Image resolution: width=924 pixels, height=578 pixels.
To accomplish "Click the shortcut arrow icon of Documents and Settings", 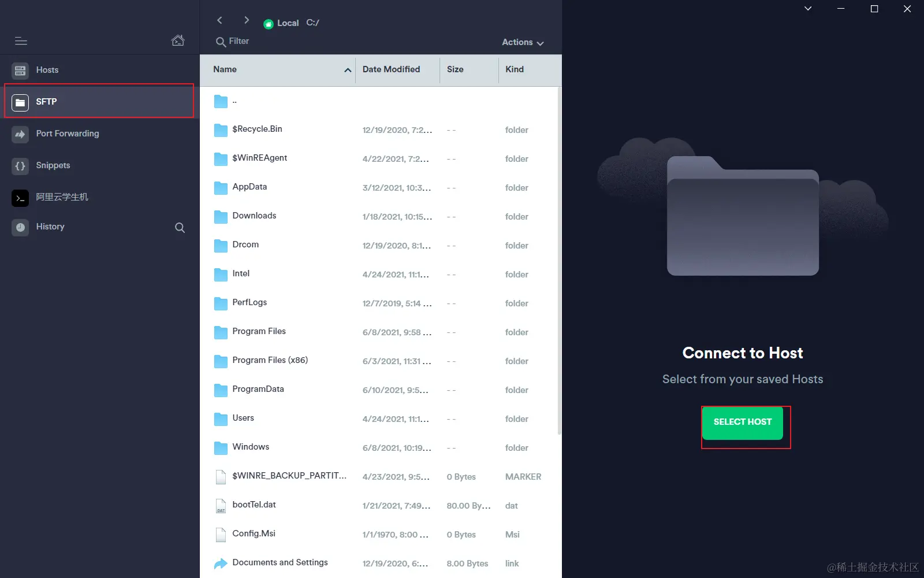I will (x=221, y=564).
